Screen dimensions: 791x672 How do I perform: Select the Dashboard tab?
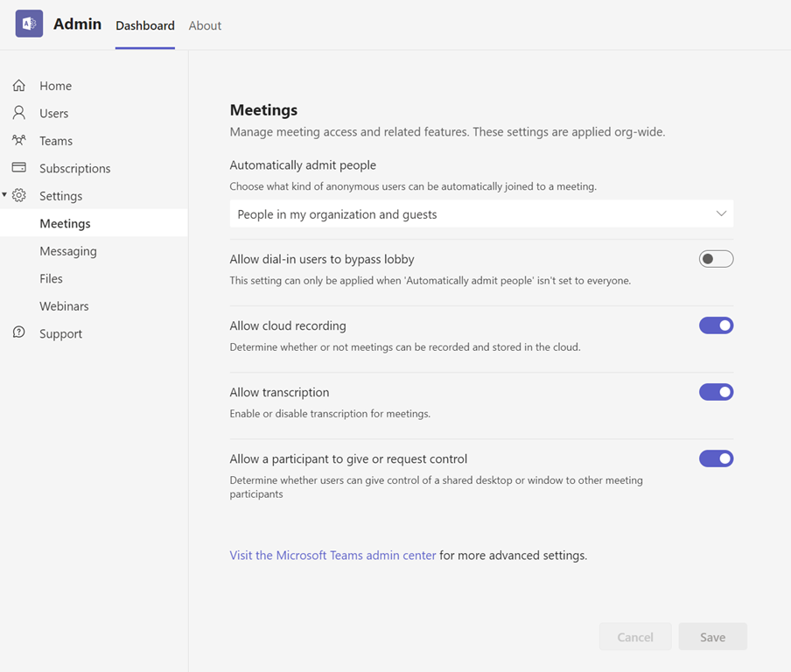point(145,25)
